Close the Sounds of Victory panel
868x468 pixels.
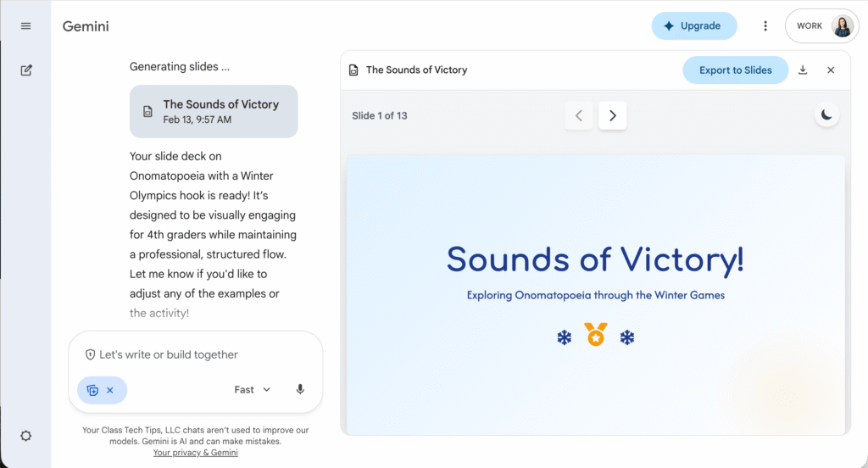point(831,70)
